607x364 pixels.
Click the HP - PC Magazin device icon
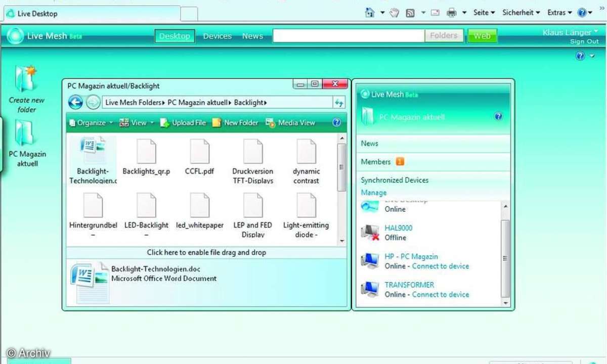(370, 261)
